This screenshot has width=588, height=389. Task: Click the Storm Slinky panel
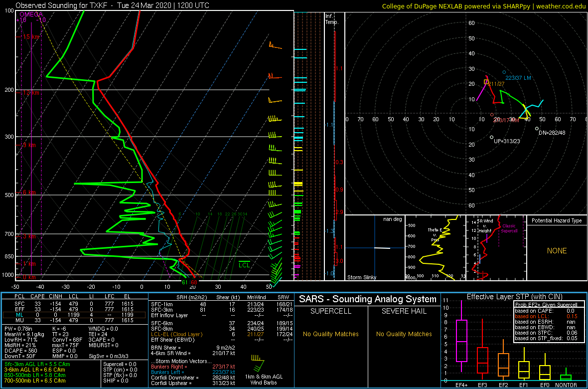375,248
